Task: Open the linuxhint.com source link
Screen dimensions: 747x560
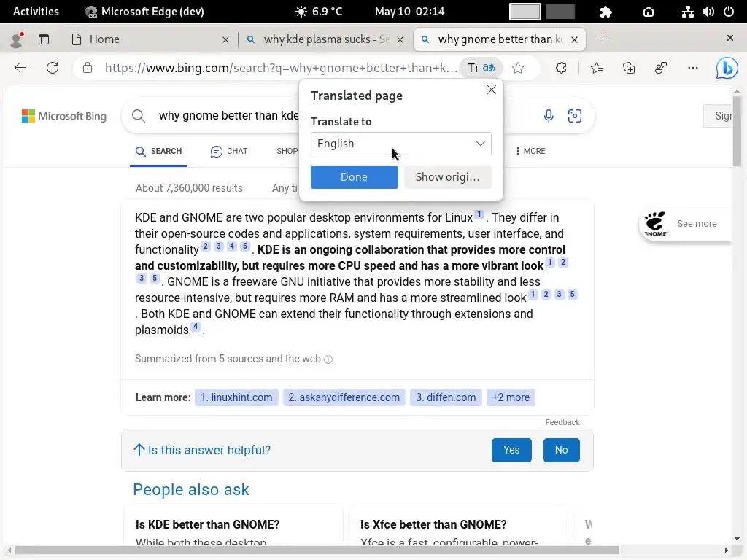Action: (x=236, y=397)
